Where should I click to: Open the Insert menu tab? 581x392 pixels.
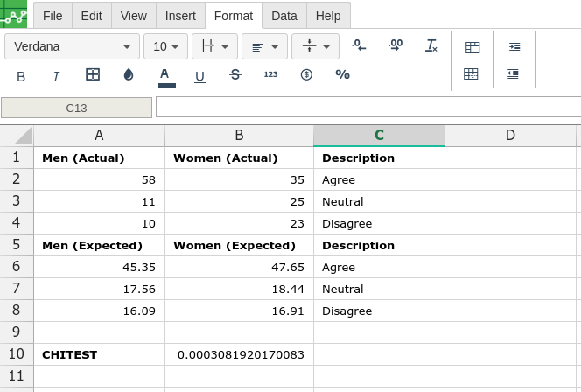[x=180, y=16]
